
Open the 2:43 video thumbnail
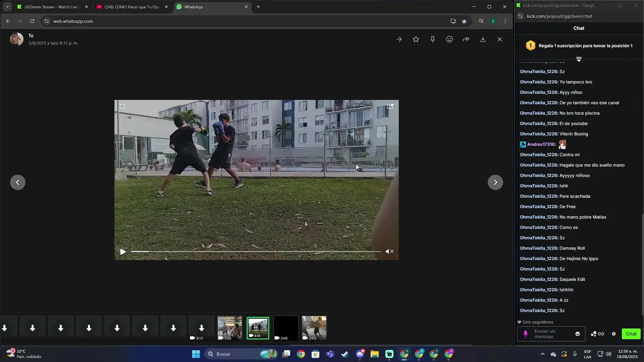coord(314,328)
